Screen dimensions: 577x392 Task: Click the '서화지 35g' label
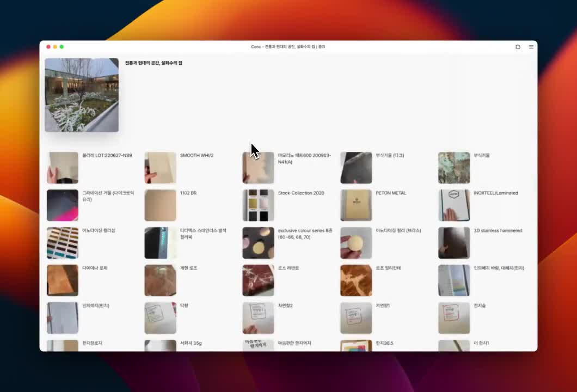click(x=191, y=343)
